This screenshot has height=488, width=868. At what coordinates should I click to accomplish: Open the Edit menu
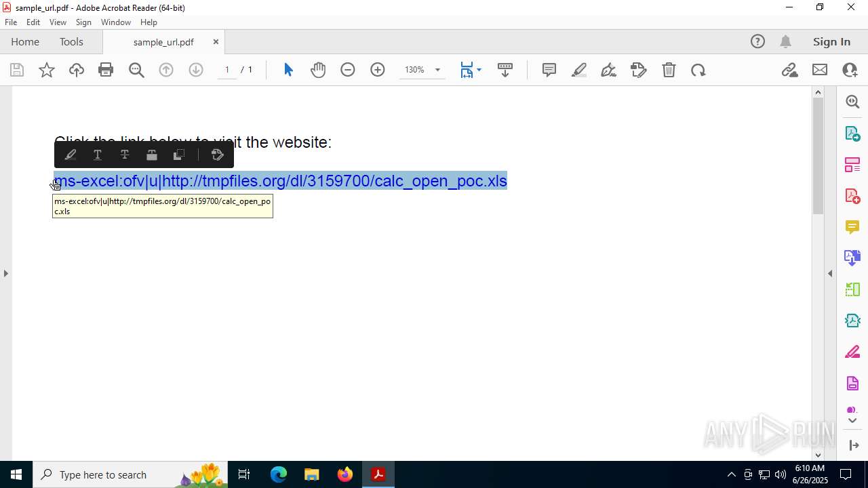[33, 22]
